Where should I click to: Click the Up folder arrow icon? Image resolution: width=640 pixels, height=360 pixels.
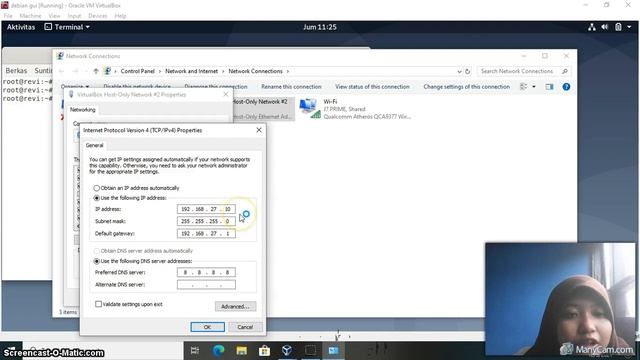[96, 71]
